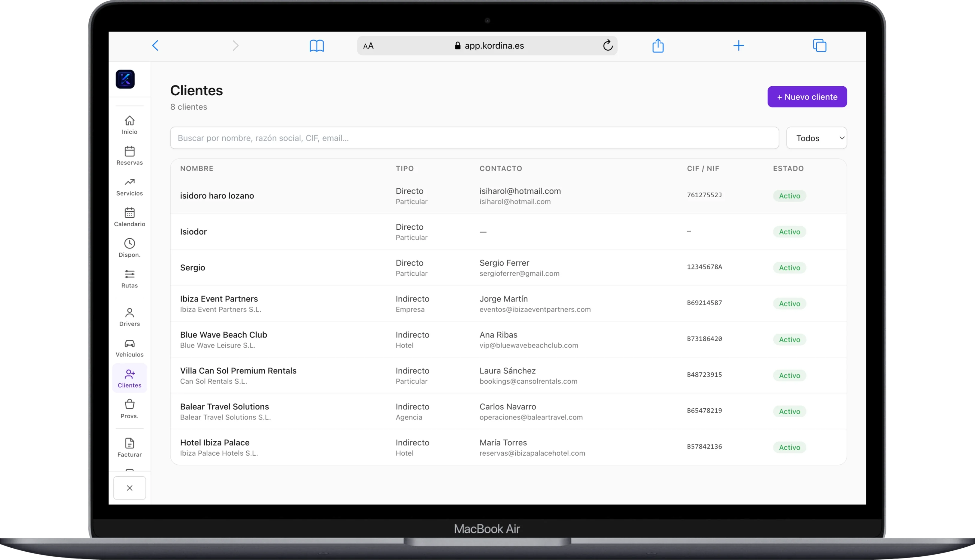Image resolution: width=975 pixels, height=560 pixels.
Task: Go to Reservas in sidebar
Action: pyautogui.click(x=129, y=156)
